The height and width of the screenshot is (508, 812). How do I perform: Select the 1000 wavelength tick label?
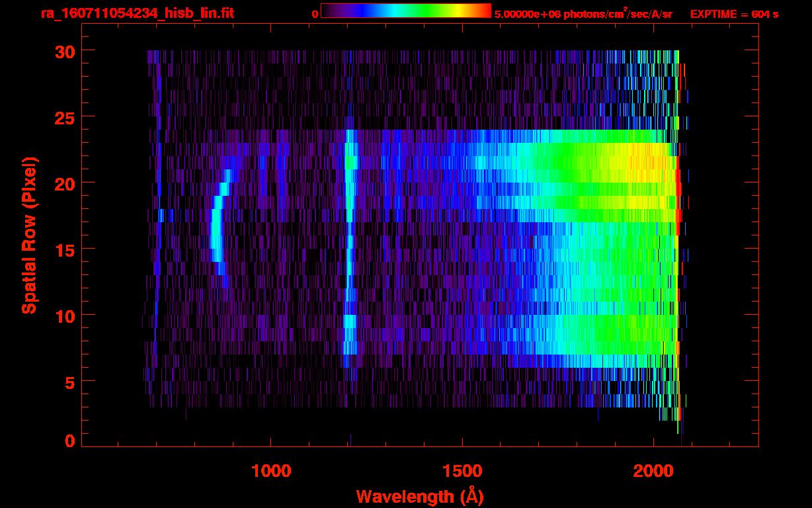click(x=271, y=471)
